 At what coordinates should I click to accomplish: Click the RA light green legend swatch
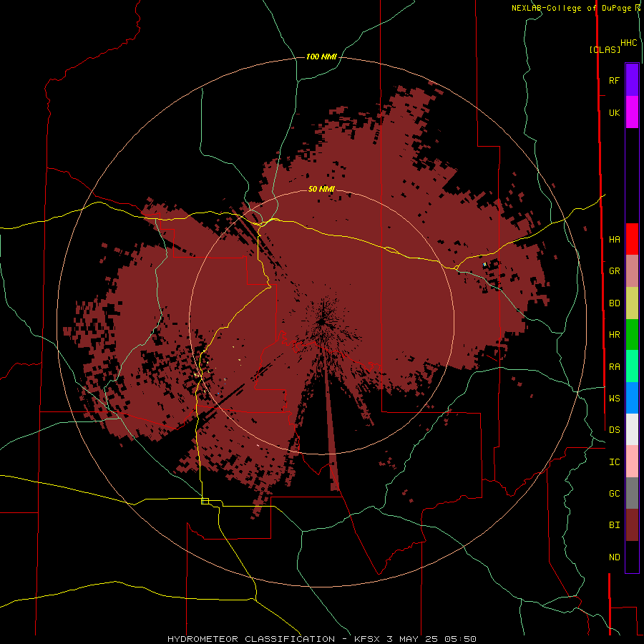click(632, 366)
